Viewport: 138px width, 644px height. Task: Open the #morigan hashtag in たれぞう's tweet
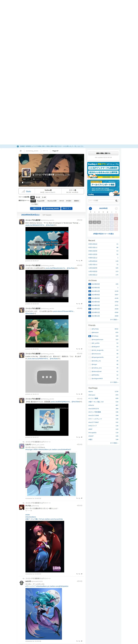pos(29,450)
